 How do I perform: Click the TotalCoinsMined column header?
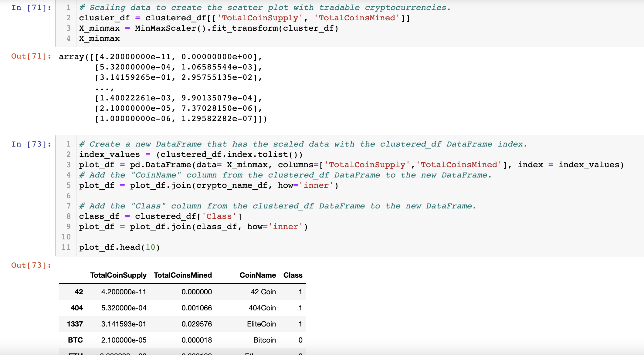[182, 275]
